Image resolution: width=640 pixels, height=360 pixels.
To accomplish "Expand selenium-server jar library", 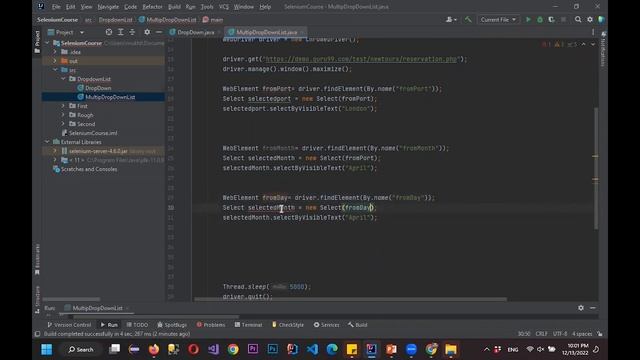I will (x=55, y=151).
